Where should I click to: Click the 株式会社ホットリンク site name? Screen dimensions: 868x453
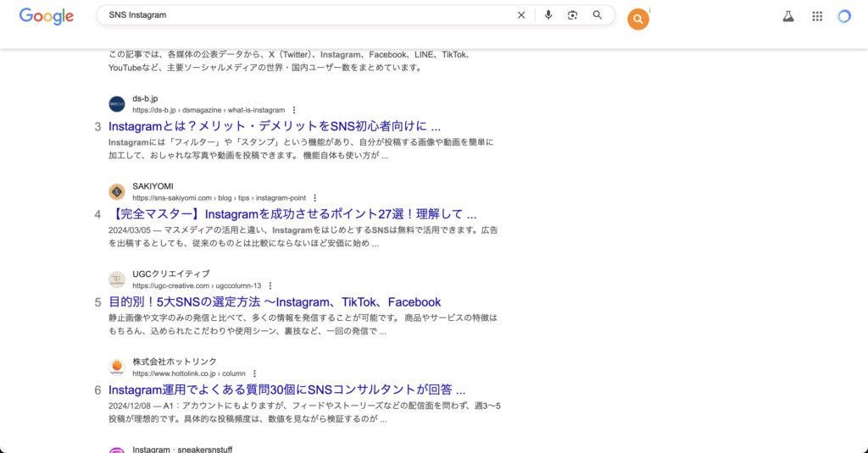point(175,362)
